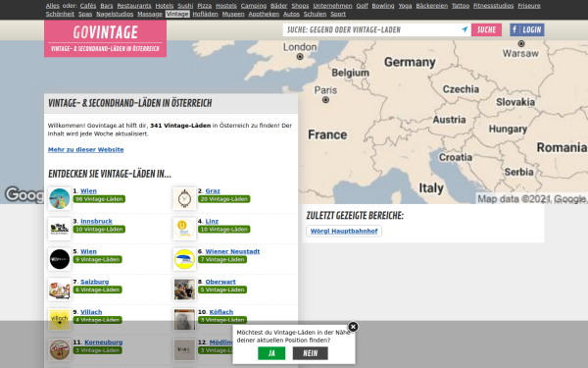Open the Wörgl Hauptbahnhof recent area

pos(344,231)
